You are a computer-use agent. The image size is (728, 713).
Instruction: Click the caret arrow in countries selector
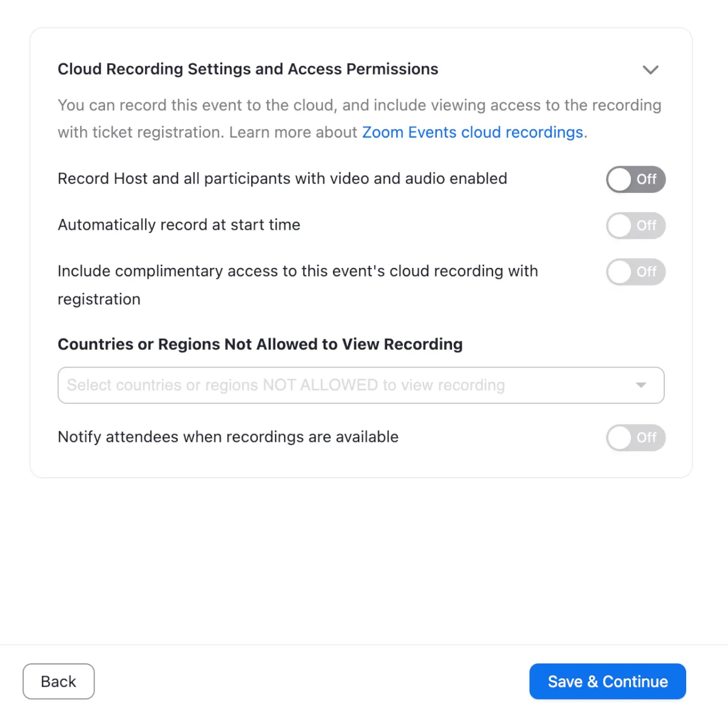pyautogui.click(x=641, y=385)
